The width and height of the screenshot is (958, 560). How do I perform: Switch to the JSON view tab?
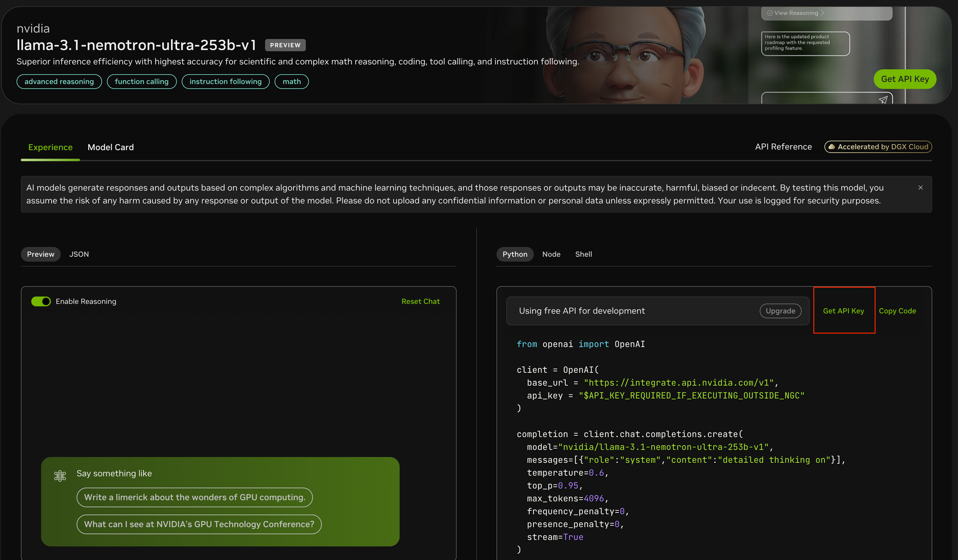[79, 254]
